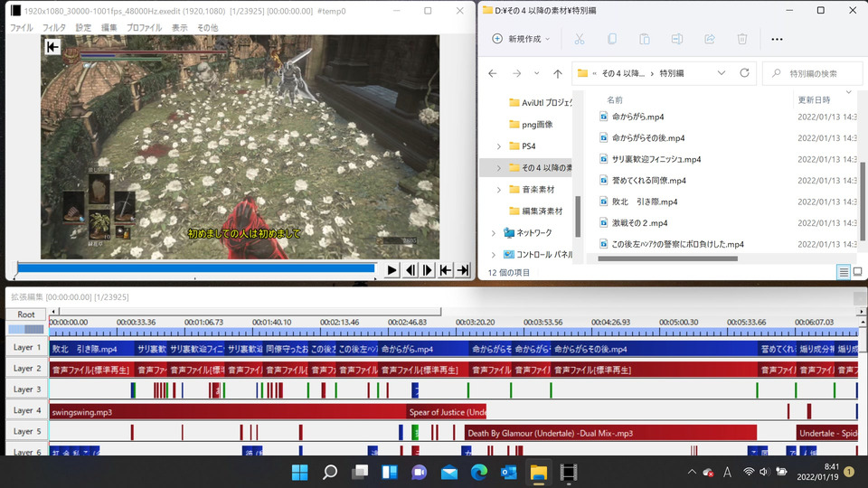The height and width of the screenshot is (488, 868).
Task: Switch Explorer to details view icon
Action: point(843,272)
